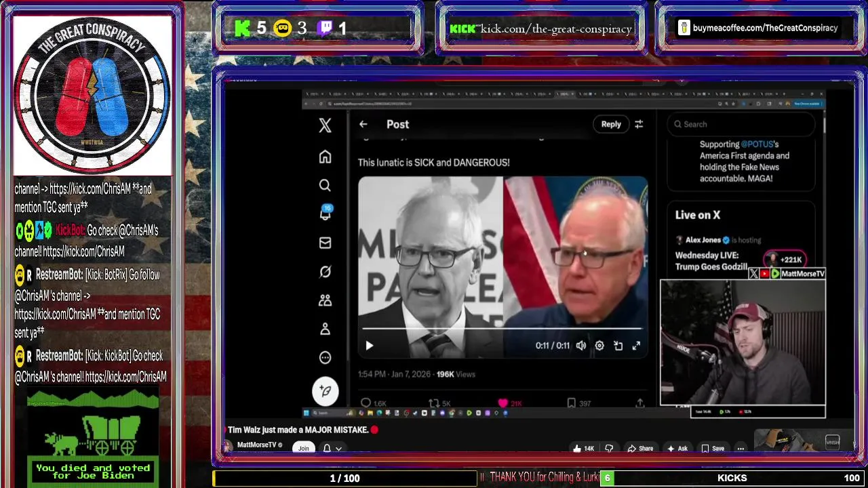Click the post share upload icon
868x488 pixels.
pyautogui.click(x=639, y=403)
